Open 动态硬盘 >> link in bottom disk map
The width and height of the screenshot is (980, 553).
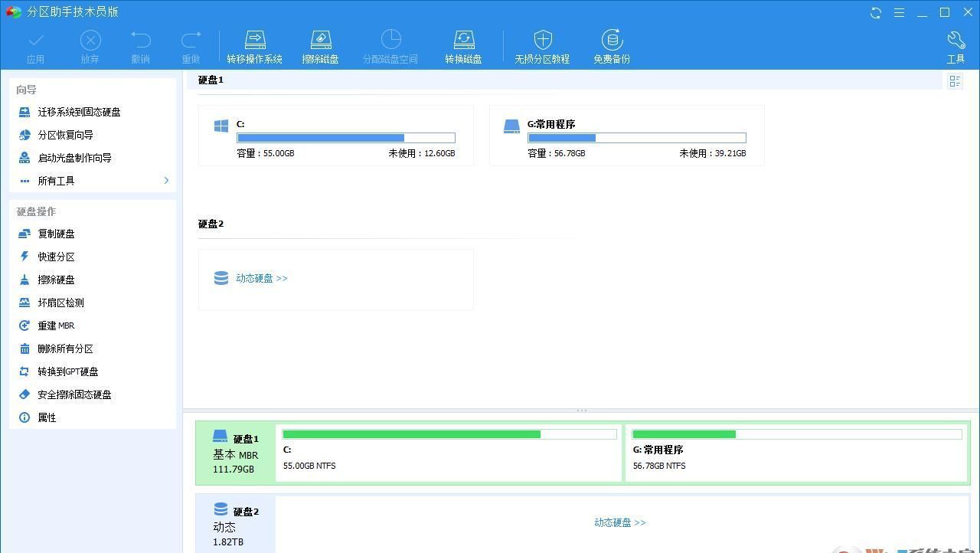pyautogui.click(x=620, y=522)
